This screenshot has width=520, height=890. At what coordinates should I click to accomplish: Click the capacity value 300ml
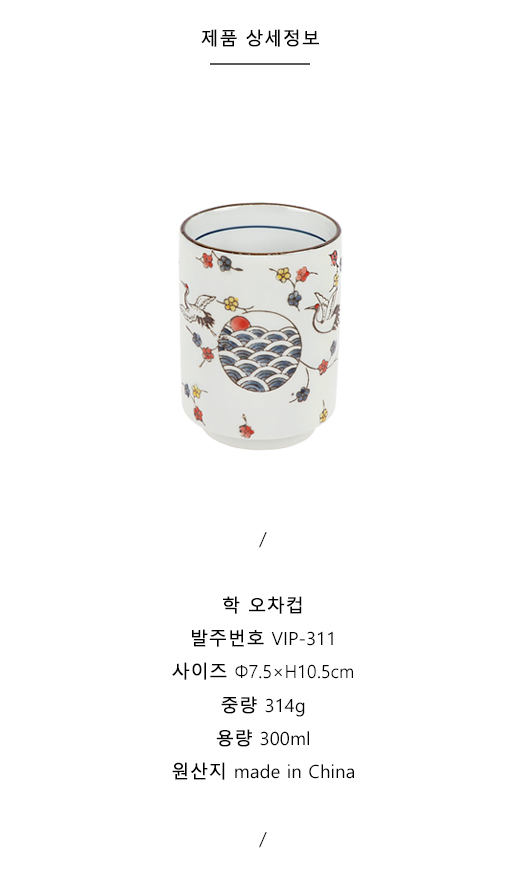click(285, 739)
